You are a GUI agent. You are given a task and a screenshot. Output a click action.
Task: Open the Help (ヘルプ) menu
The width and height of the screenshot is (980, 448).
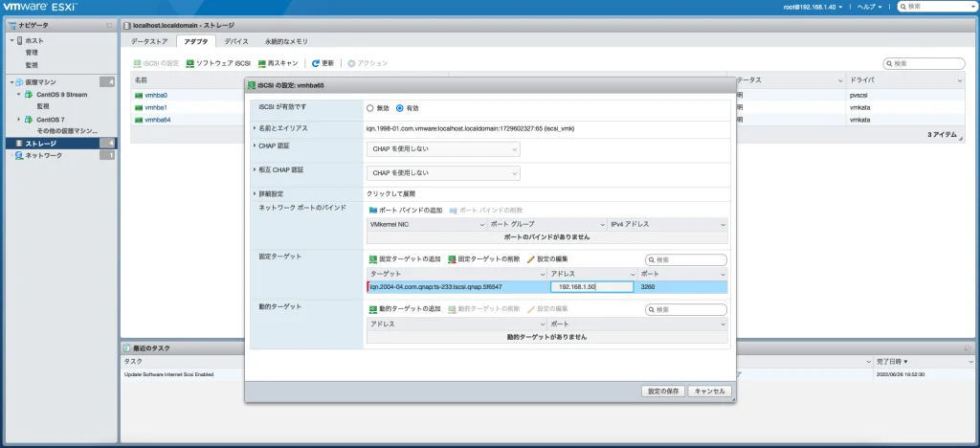(869, 7)
